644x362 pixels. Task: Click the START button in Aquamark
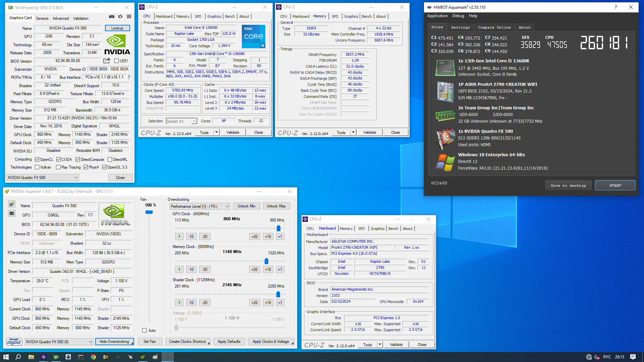point(615,185)
